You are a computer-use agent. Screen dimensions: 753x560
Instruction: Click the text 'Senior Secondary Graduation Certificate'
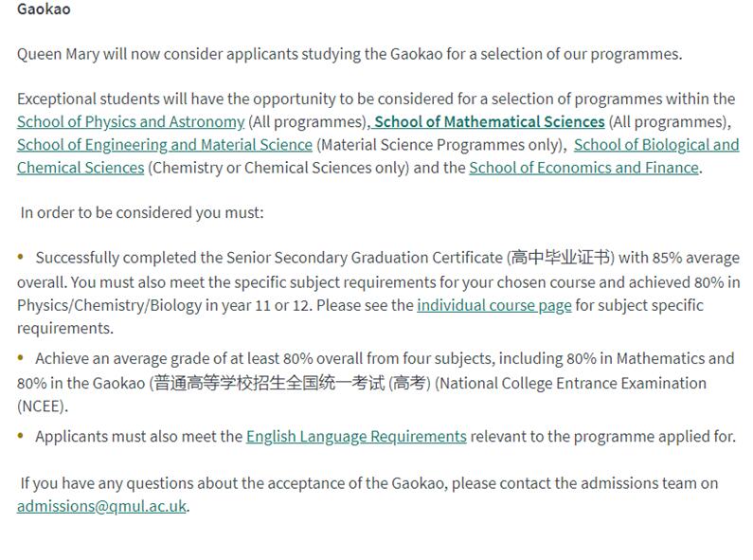click(x=364, y=258)
